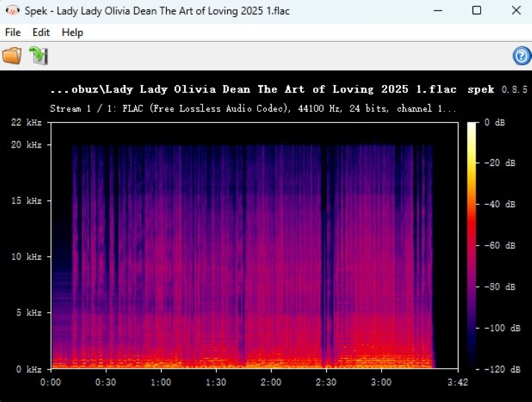Click the 0 kHz frequency label
Viewport: 532px width, 402px height.
tap(29, 369)
